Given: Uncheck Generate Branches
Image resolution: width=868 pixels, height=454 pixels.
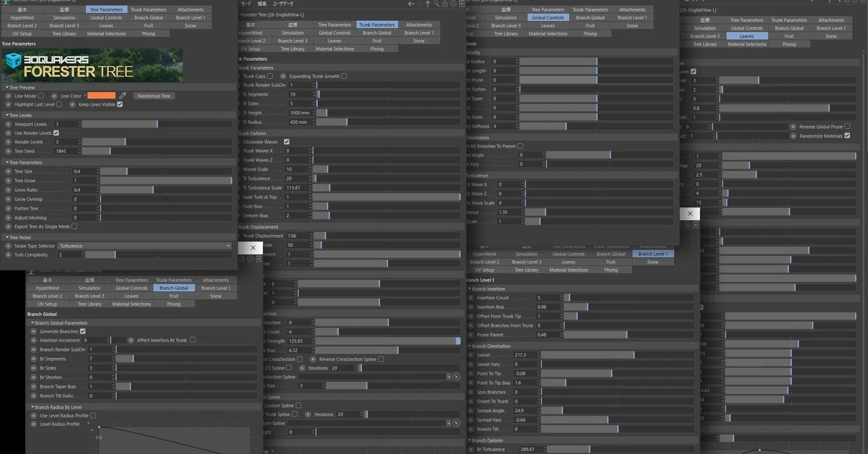Looking at the screenshot, I should 83,331.
